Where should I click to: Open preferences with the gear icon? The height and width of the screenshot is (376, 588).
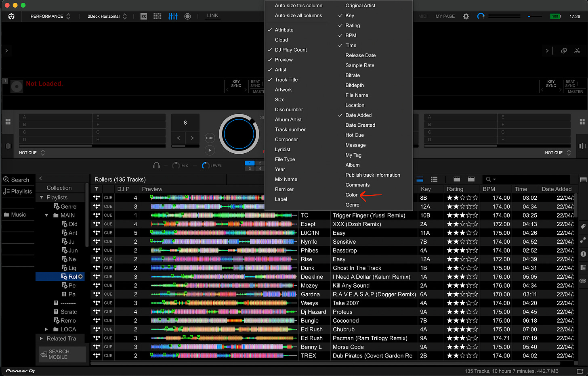tap(466, 17)
